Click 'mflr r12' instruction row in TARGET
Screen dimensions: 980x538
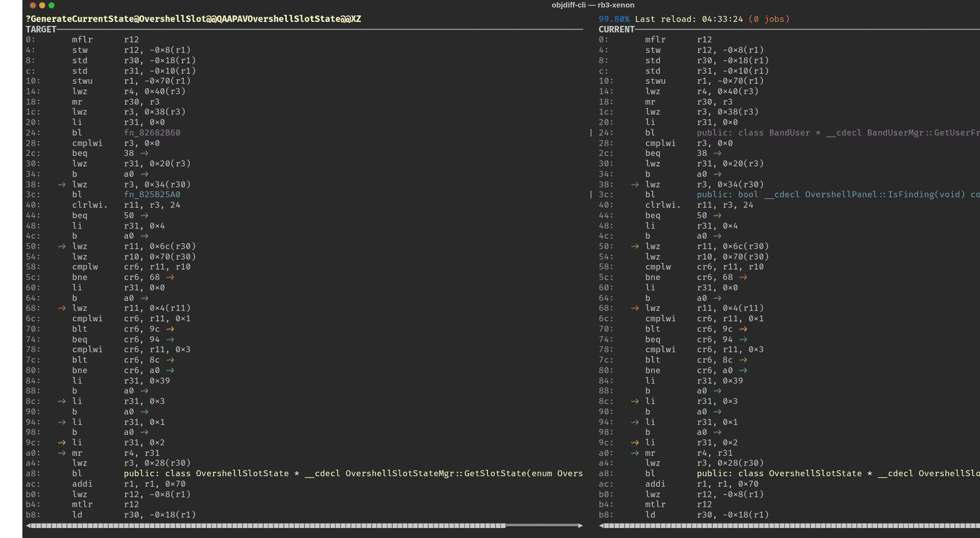[83, 40]
